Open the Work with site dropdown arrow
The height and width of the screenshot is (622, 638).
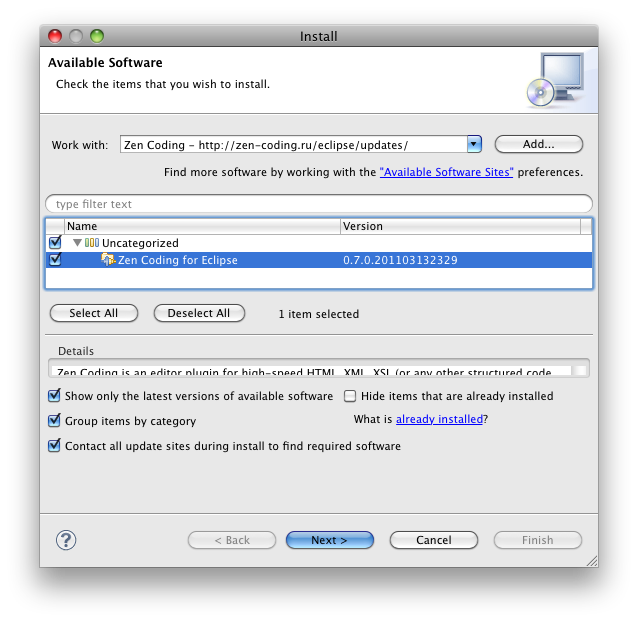click(474, 144)
